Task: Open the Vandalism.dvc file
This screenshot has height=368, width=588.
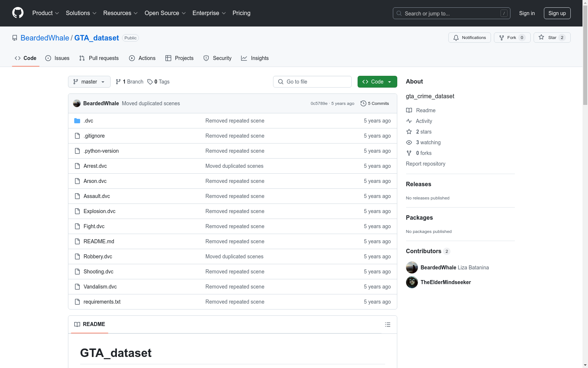Action: (x=100, y=287)
